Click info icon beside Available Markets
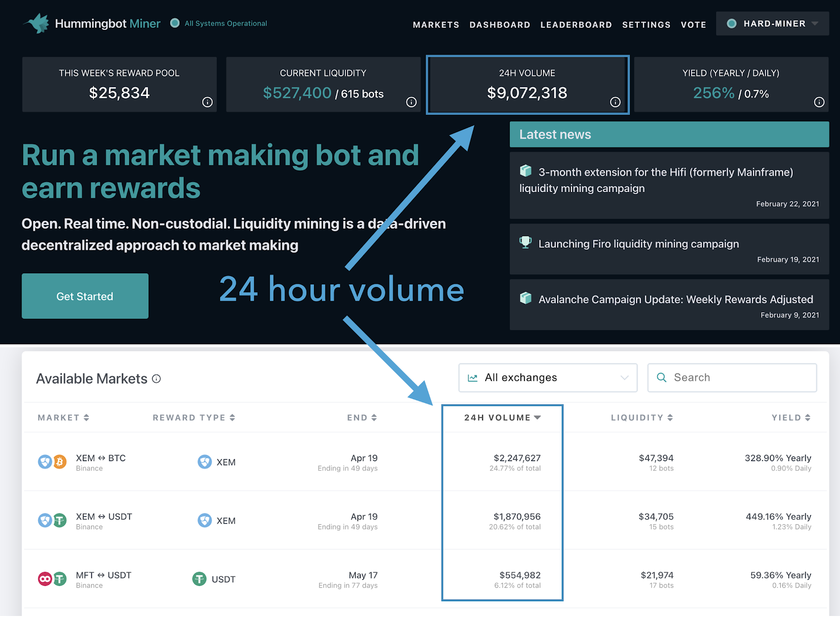Image resolution: width=840 pixels, height=617 pixels. [156, 379]
